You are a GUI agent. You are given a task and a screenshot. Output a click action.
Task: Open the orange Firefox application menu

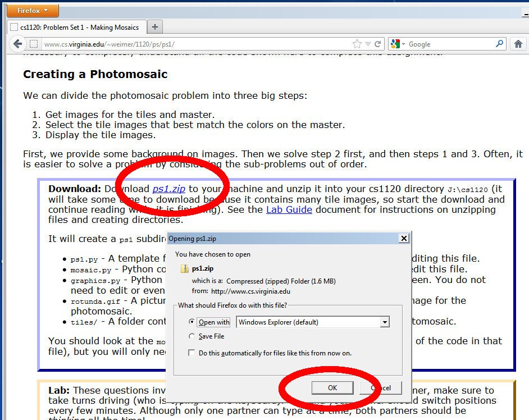pyautogui.click(x=33, y=11)
